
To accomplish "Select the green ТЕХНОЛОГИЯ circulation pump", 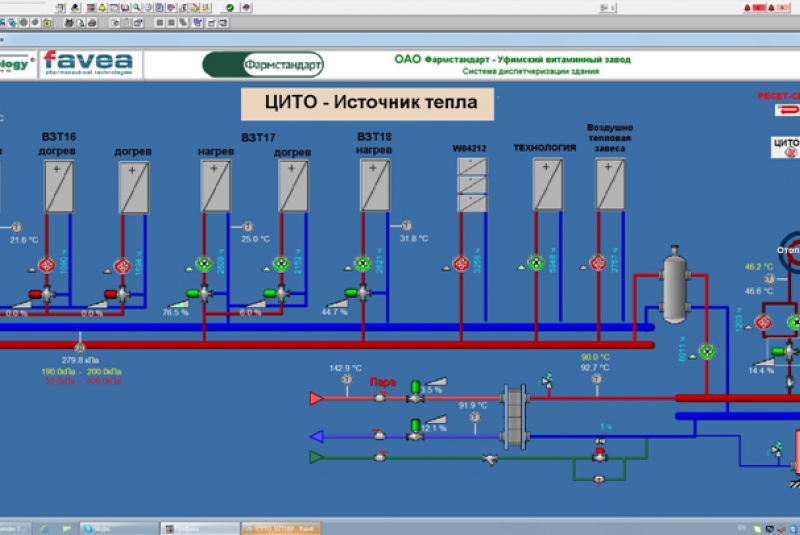I will coord(536,263).
